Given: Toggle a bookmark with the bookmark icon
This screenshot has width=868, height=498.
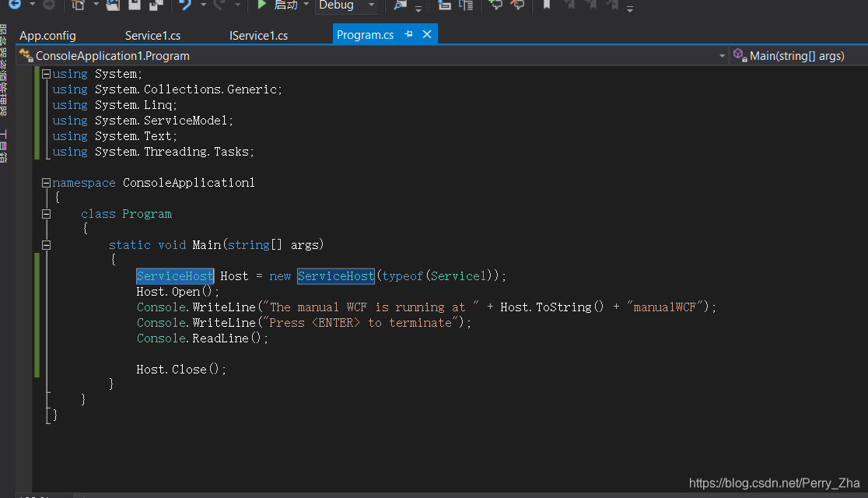Looking at the screenshot, I should pyautogui.click(x=547, y=5).
